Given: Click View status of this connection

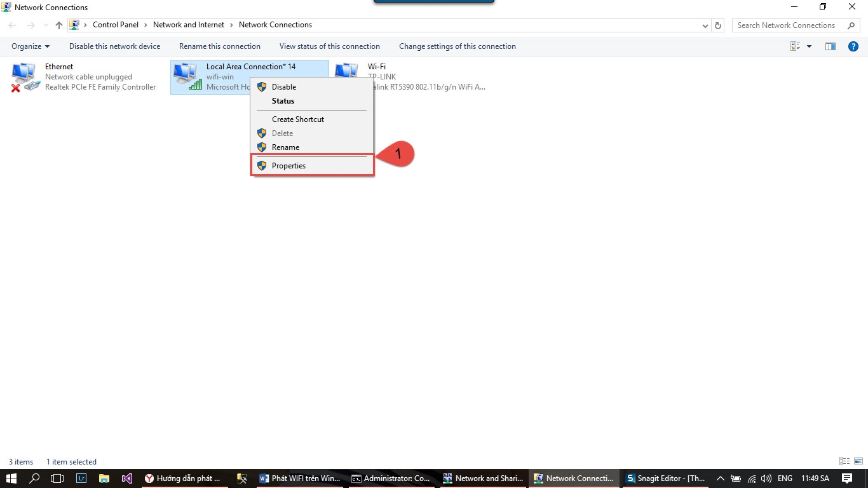Looking at the screenshot, I should [x=330, y=46].
